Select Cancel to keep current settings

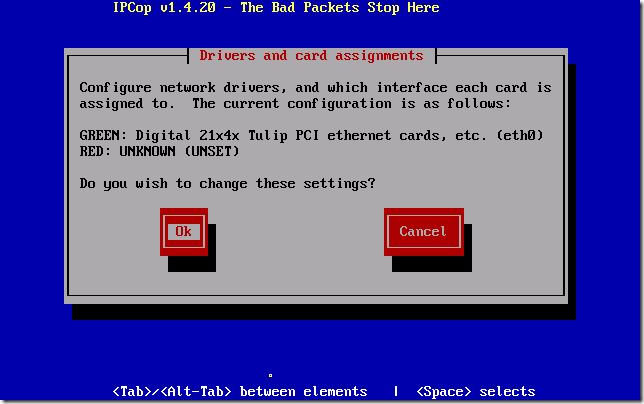(423, 232)
